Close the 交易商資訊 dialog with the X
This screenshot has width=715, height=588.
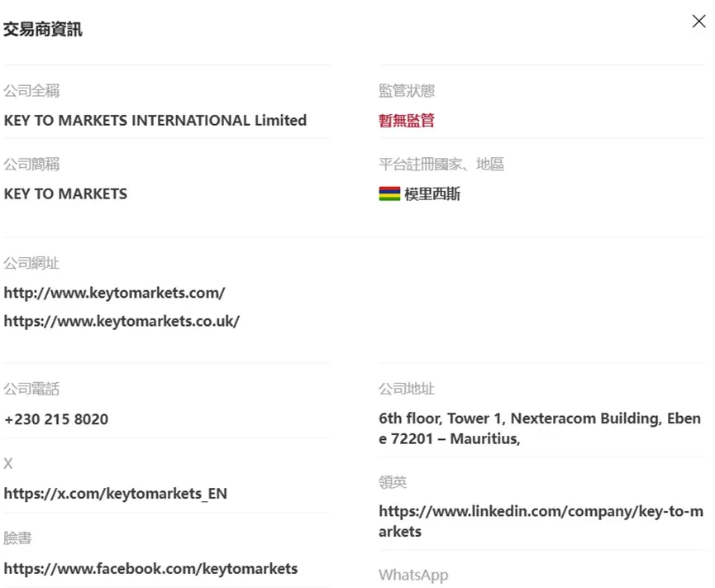point(698,21)
